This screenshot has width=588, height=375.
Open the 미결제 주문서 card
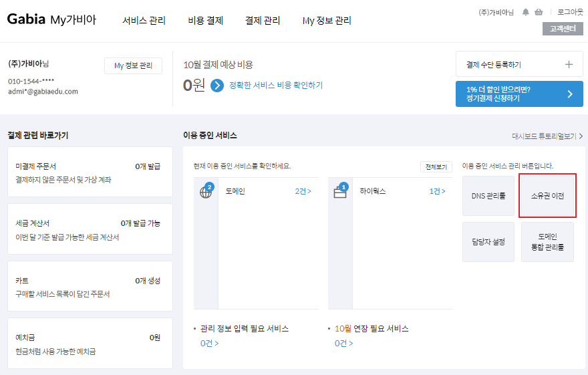point(90,172)
